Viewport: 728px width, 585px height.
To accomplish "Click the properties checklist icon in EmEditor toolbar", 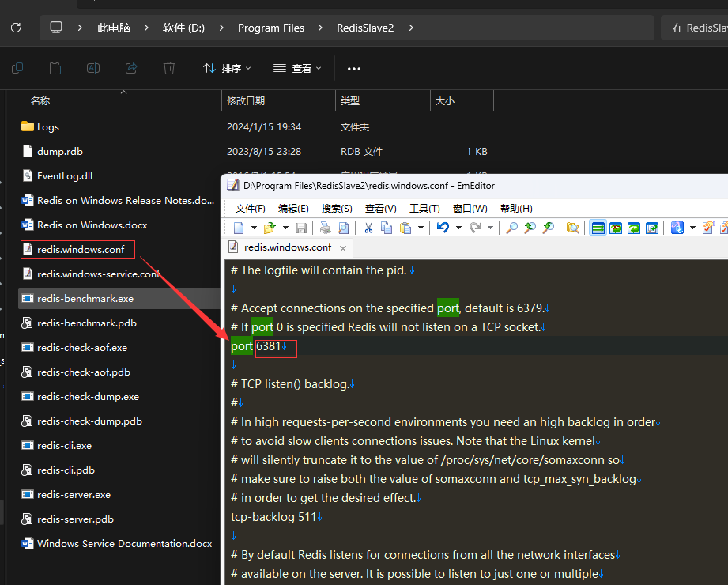I will 708,228.
